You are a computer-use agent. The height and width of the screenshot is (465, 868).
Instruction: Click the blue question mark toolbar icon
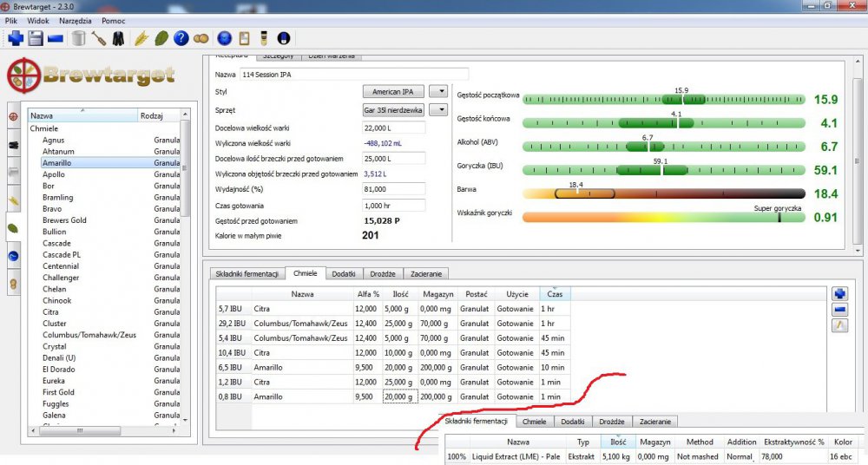click(181, 38)
